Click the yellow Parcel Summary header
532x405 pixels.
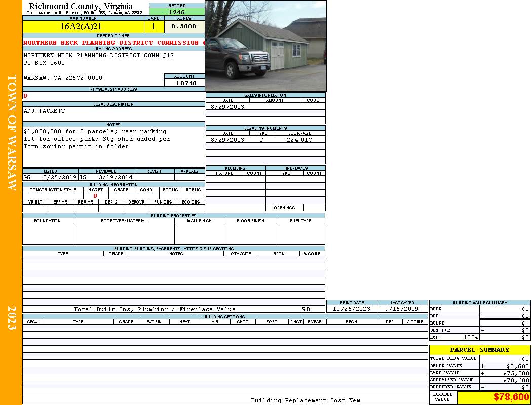pyautogui.click(x=479, y=350)
